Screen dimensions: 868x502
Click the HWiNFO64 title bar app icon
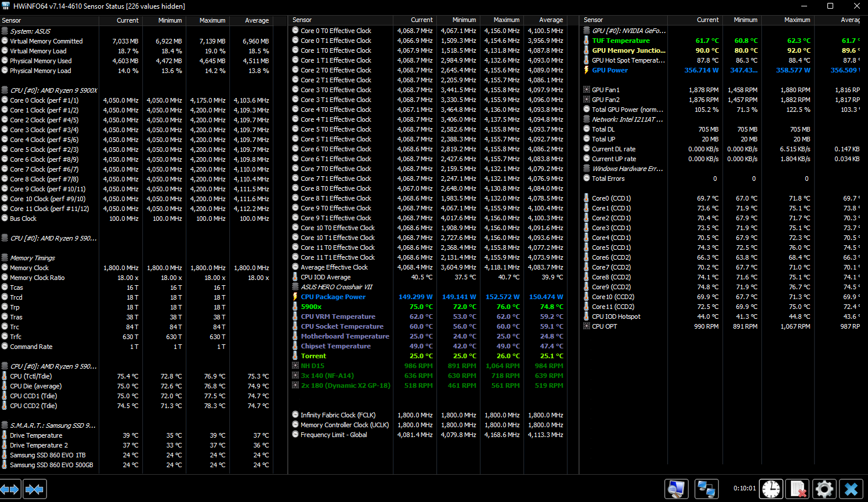point(6,6)
